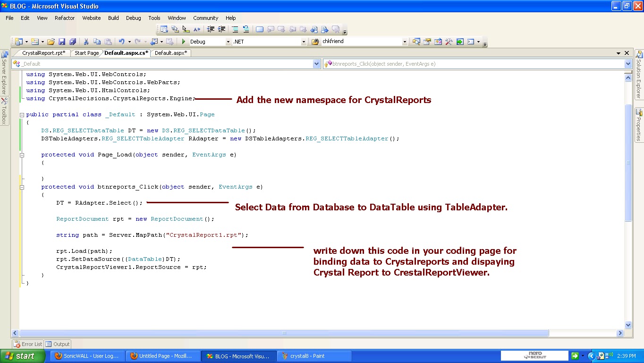
Task: Open the File menu
Action: [9, 18]
